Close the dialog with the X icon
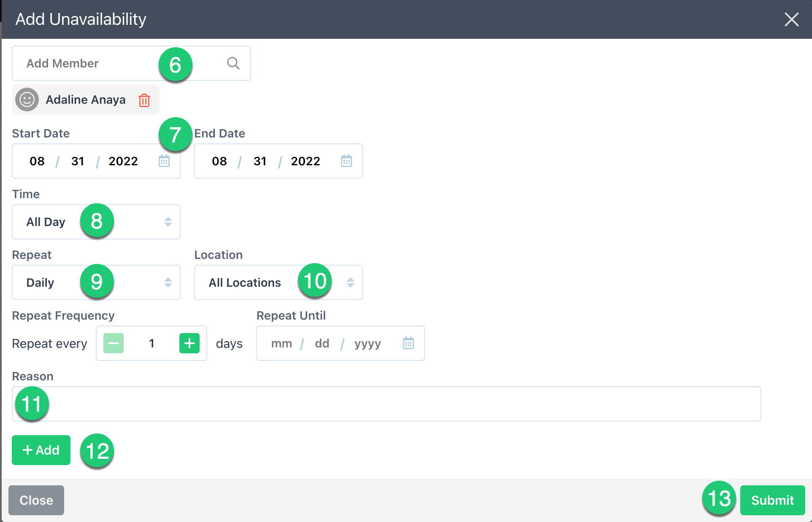 point(791,19)
